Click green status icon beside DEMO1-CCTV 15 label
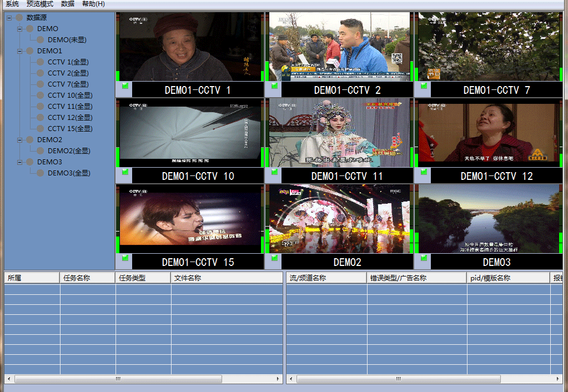This screenshot has width=568, height=392. tap(125, 258)
